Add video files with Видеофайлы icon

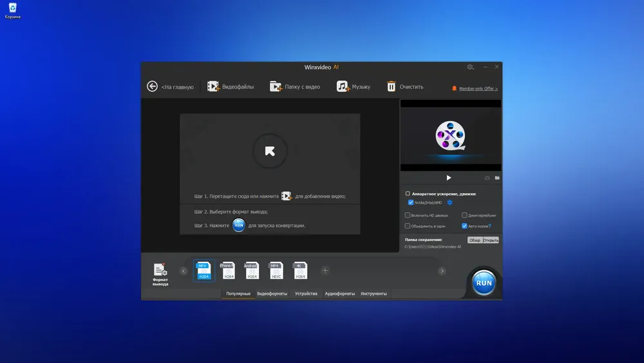pos(213,86)
